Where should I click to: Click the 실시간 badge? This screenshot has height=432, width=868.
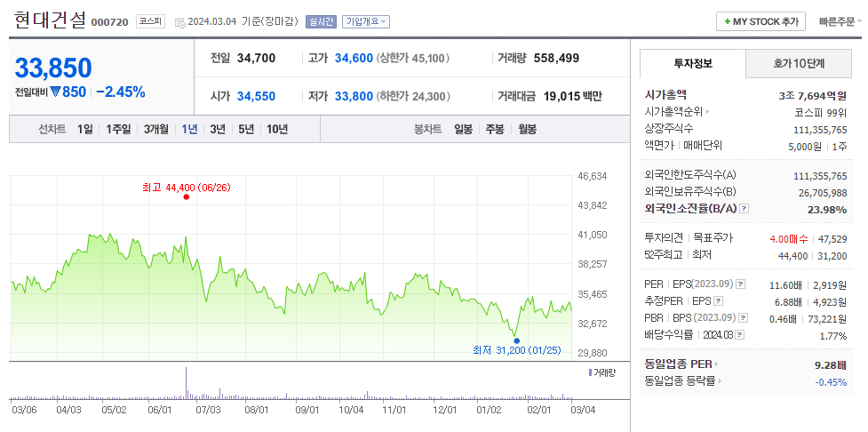tap(322, 21)
